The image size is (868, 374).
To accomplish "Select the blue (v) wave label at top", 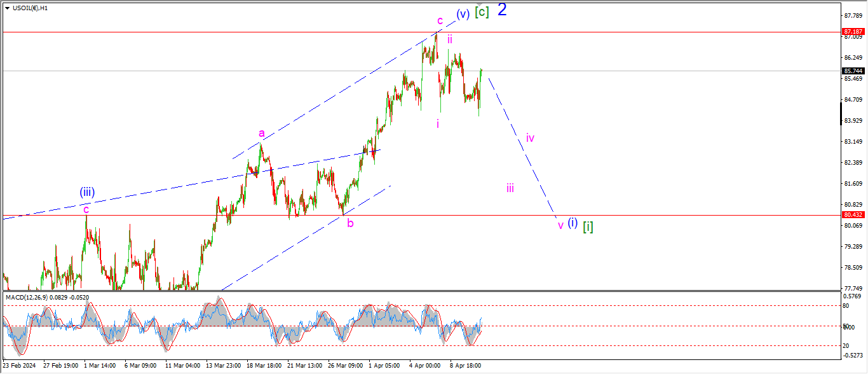I will tap(463, 14).
